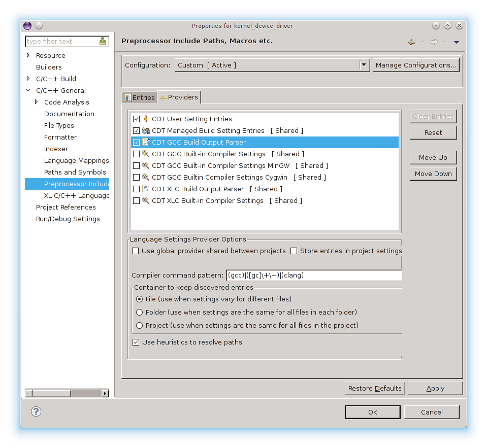Click the tree horizontal scrollbar thumb

(x=52, y=393)
